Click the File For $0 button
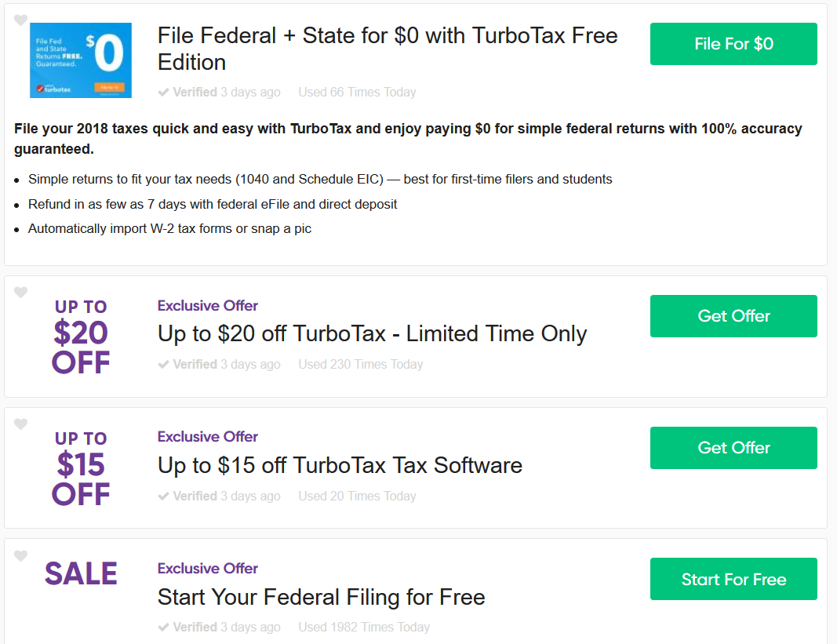This screenshot has width=837, height=644. point(733,44)
